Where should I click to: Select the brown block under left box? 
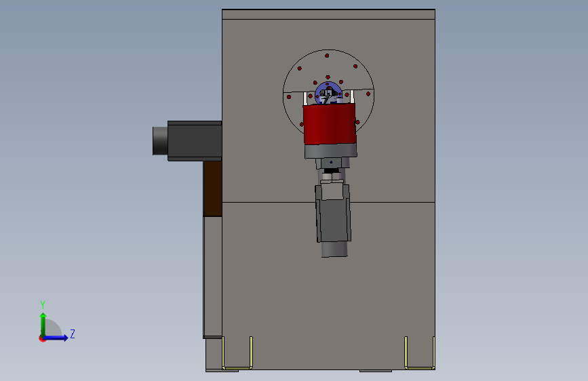click(213, 188)
